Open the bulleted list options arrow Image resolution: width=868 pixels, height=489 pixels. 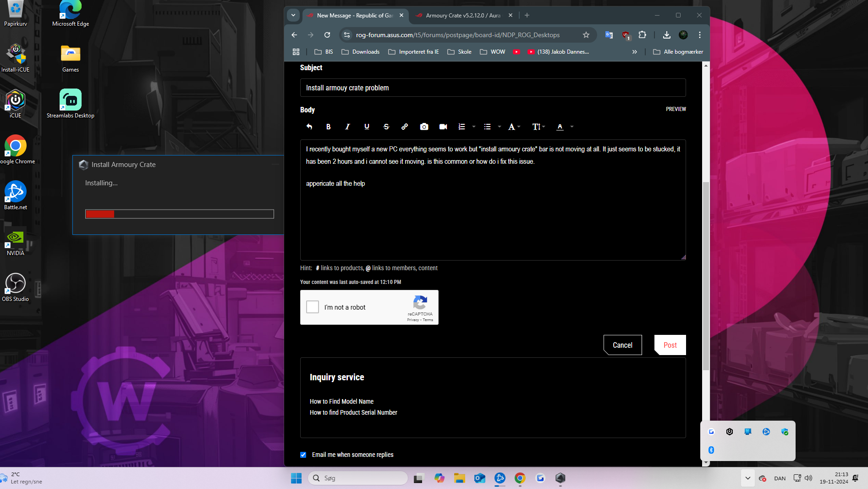point(500,127)
